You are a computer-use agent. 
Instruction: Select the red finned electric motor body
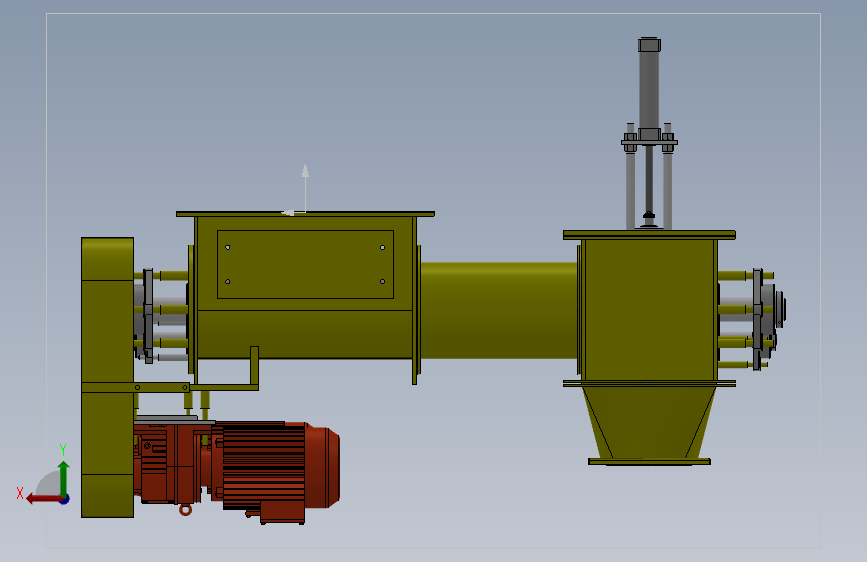coord(264,465)
